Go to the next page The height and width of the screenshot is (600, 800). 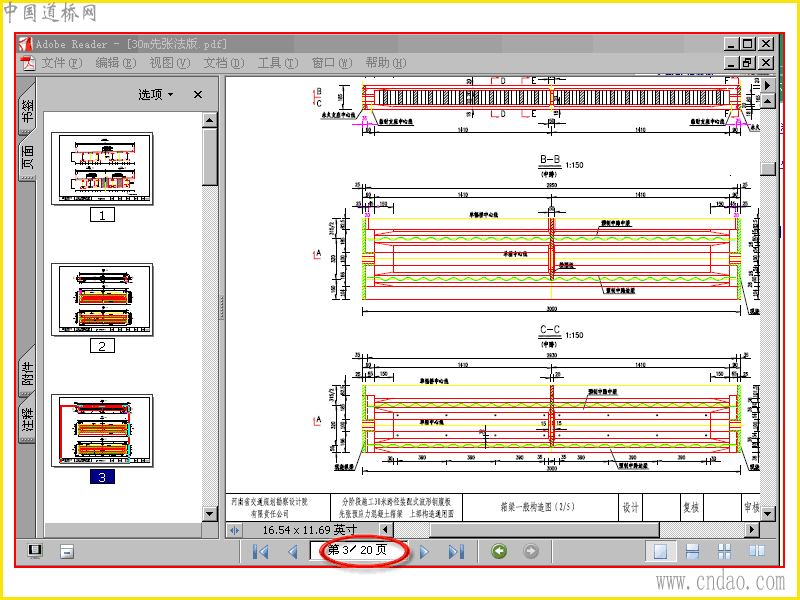coord(424,552)
